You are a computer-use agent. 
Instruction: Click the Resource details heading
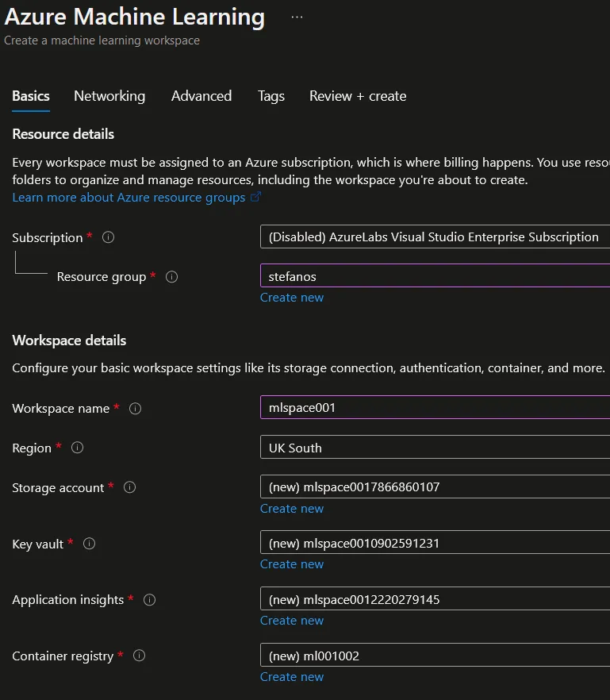pos(63,134)
